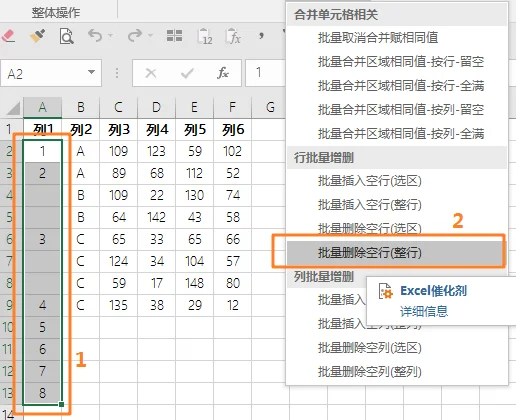Select 批量插入空行(整行) menu entry
516x420 pixels.
(397, 205)
